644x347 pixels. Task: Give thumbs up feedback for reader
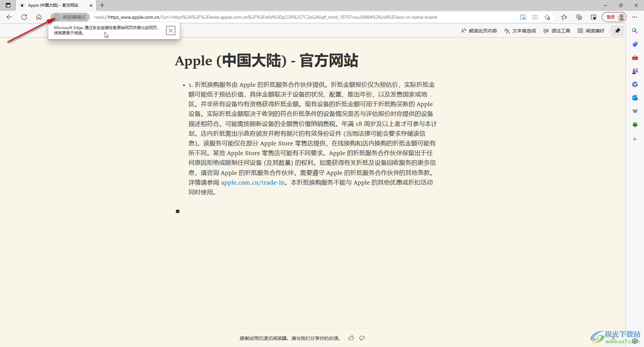click(351, 338)
